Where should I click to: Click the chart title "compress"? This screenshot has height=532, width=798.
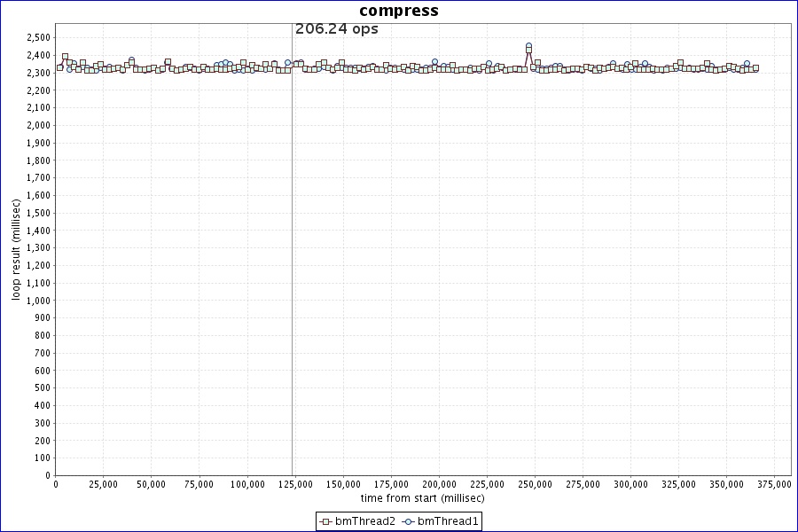coord(398,11)
